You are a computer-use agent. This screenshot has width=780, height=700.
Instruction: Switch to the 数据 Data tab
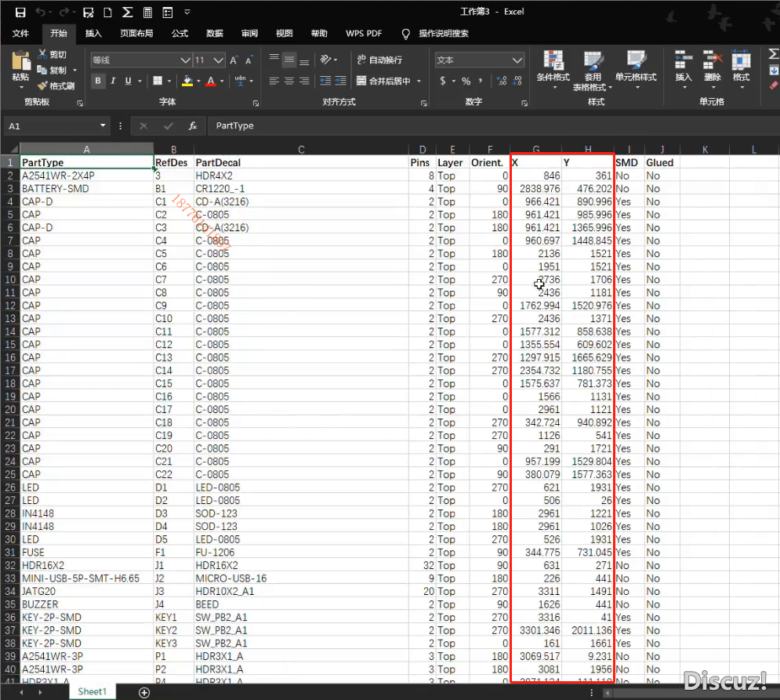(x=214, y=34)
